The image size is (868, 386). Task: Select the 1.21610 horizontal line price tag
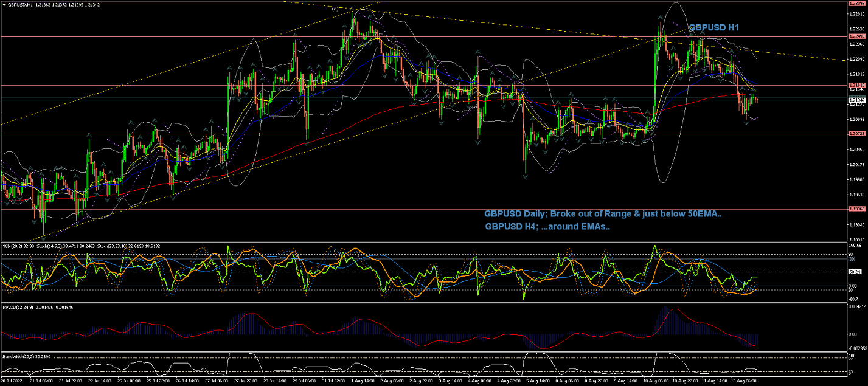point(856,85)
